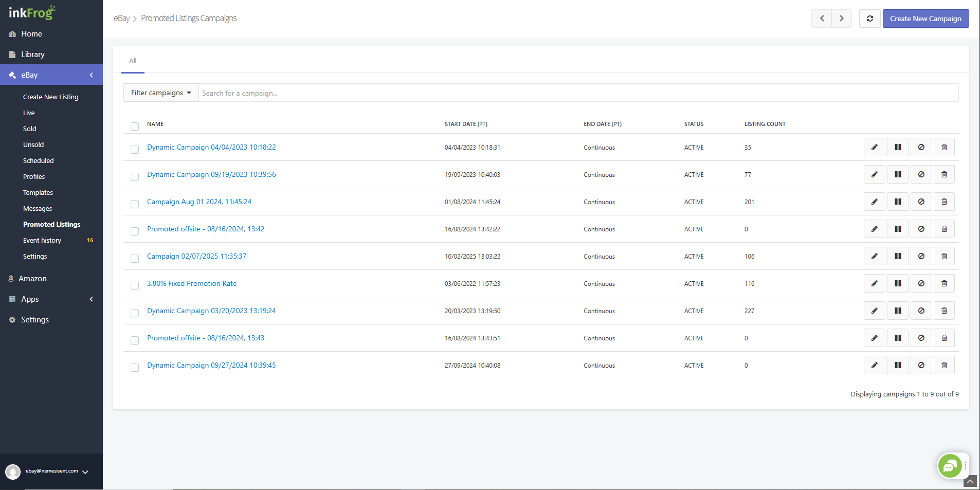
Task: Open Home in the sidebar
Action: click(x=31, y=33)
